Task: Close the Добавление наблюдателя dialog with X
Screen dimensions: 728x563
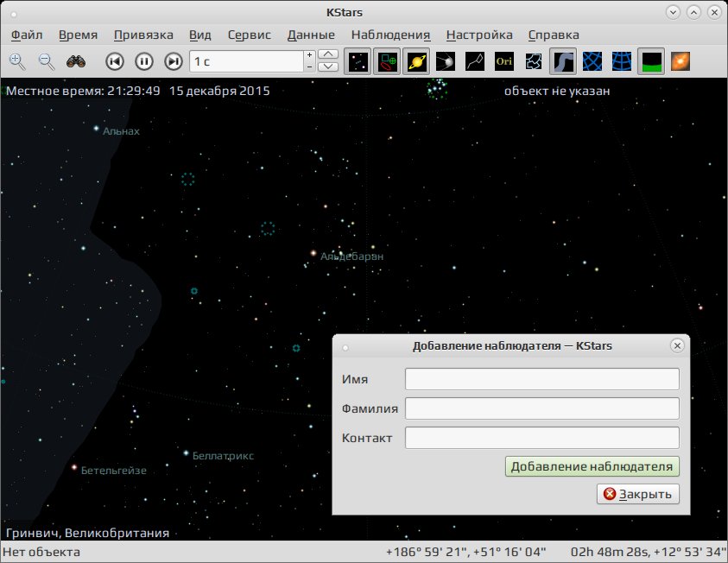Action: pos(677,345)
